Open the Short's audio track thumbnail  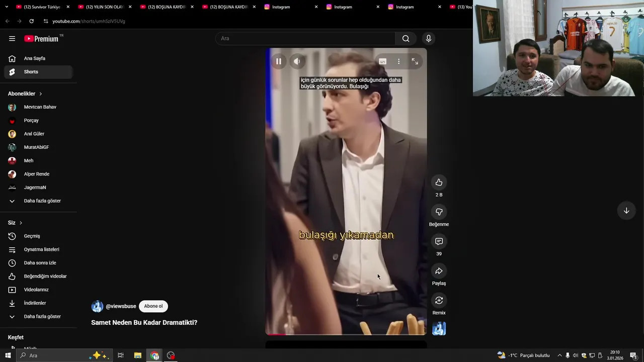click(439, 329)
